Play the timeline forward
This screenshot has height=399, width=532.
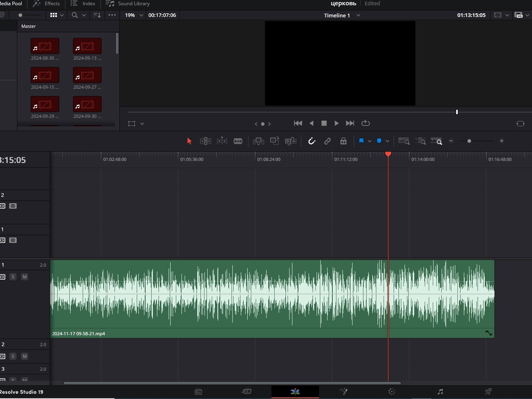tap(337, 123)
